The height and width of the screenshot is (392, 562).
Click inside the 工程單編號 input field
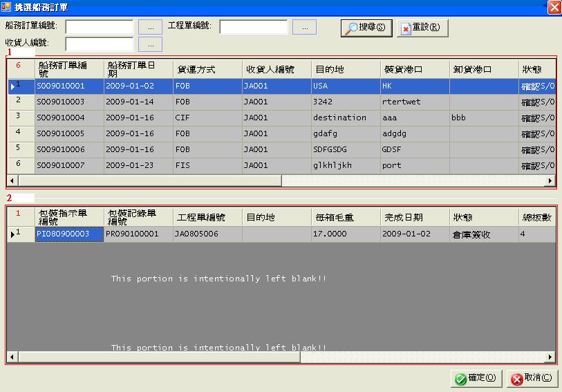coord(253,27)
